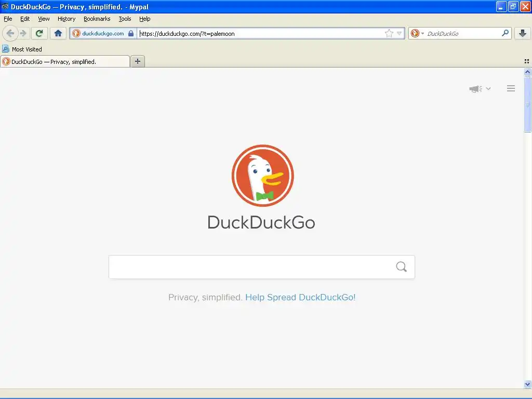Click the scrollbar up arrow
Viewport: 532px width, 399px height.
527,72
